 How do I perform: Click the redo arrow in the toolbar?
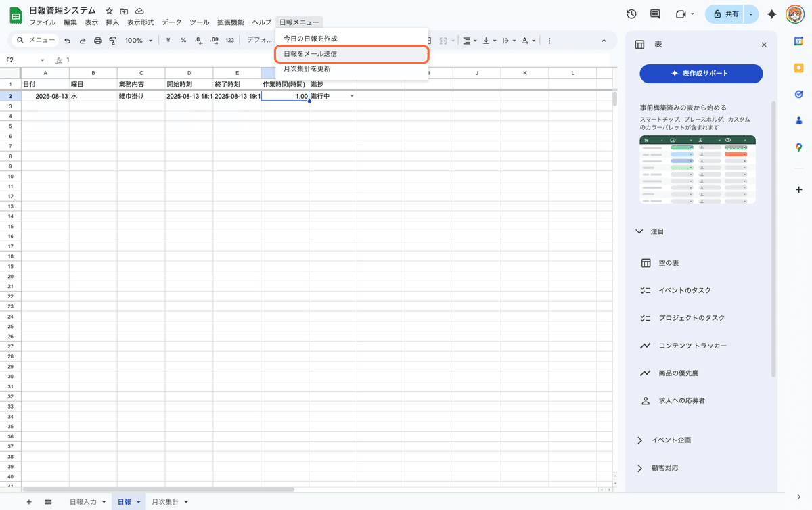(x=83, y=41)
